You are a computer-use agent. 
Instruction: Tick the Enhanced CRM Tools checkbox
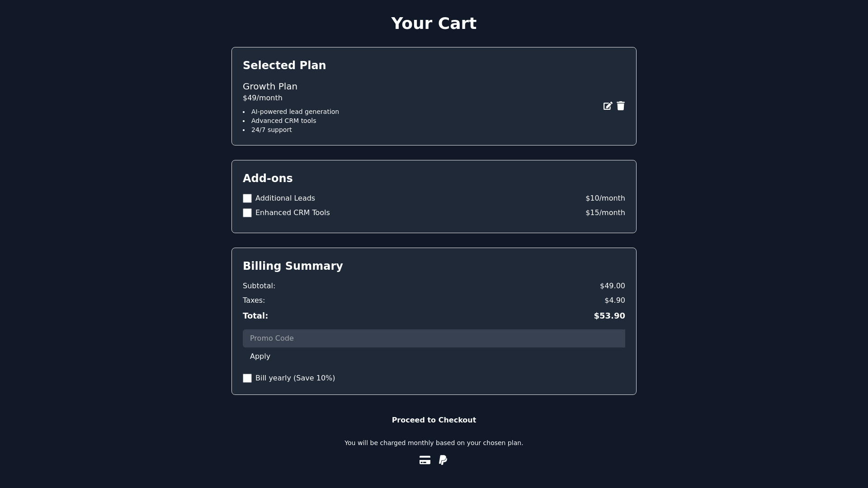(247, 213)
